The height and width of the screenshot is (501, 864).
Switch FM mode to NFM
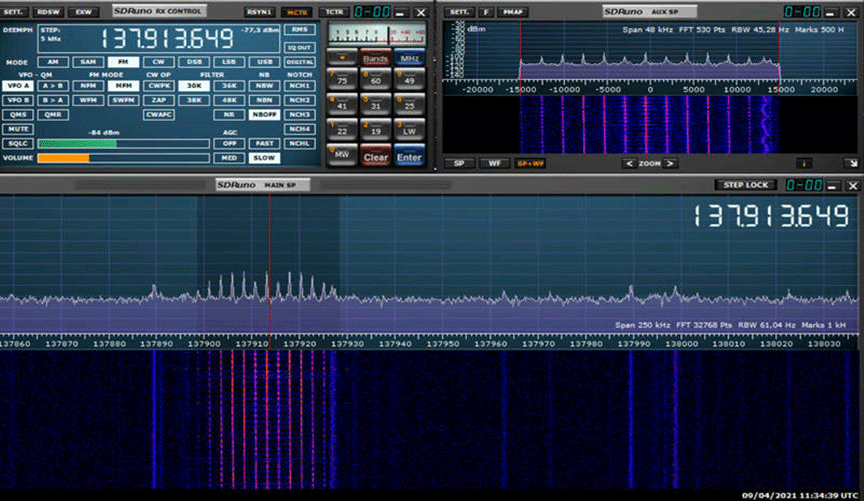point(88,86)
